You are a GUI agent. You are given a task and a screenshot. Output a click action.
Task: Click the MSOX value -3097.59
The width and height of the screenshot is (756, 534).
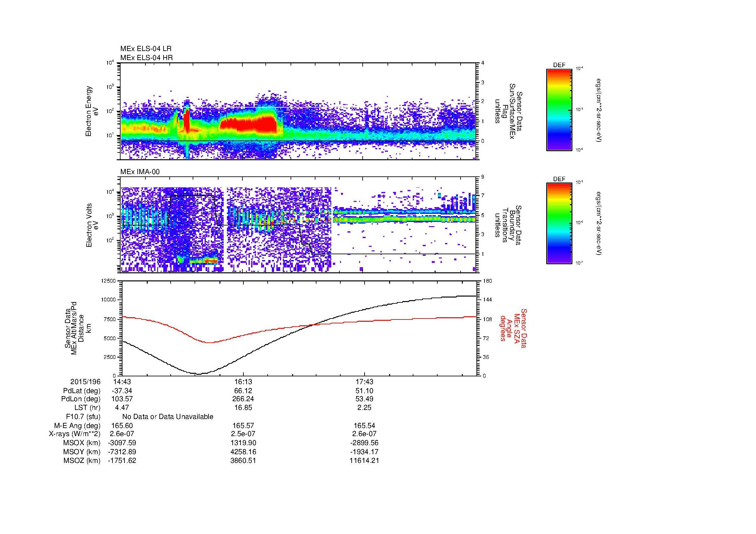coord(122,443)
